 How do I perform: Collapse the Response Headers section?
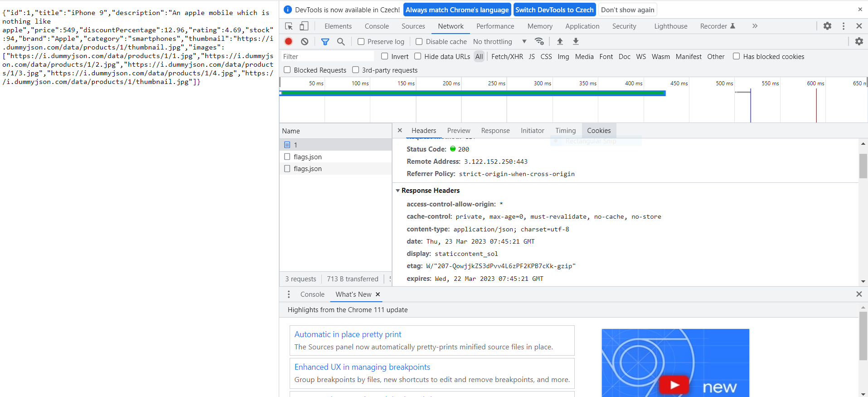click(x=398, y=191)
